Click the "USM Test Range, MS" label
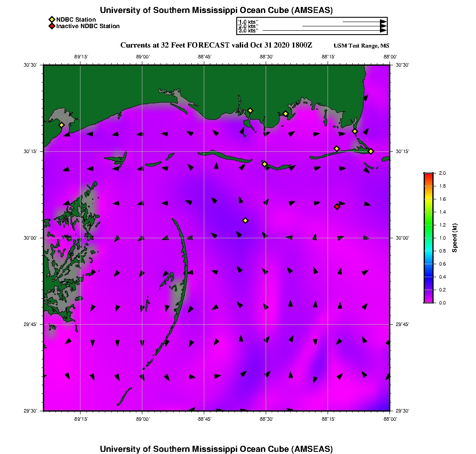The width and height of the screenshot is (476, 454). [361, 46]
